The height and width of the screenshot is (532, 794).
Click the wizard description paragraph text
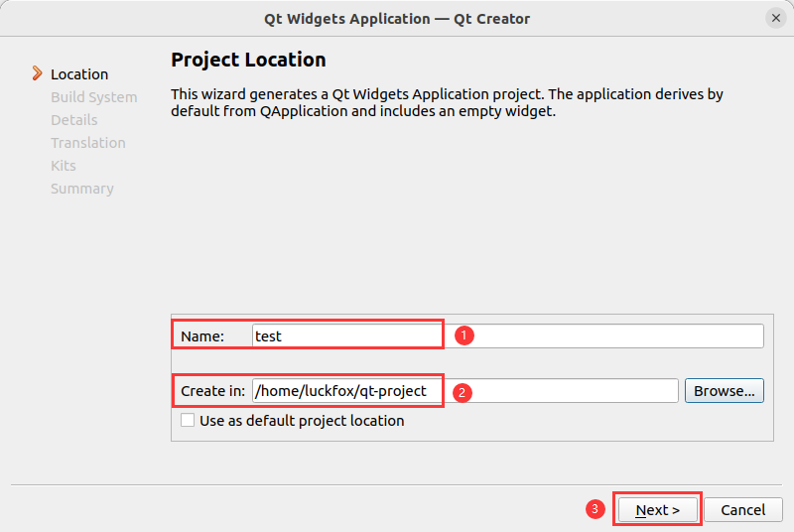coord(447,103)
